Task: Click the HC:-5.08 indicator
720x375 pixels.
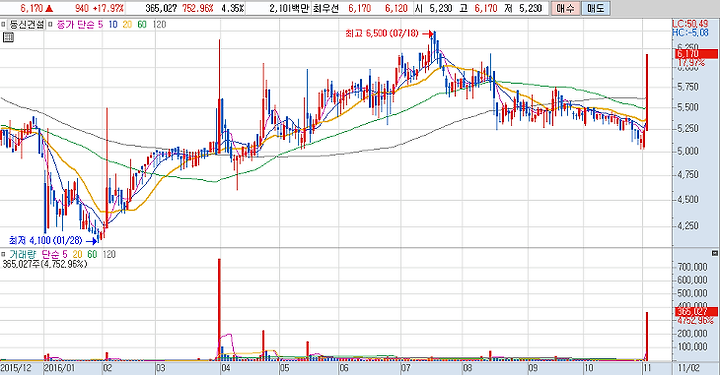Action: click(x=690, y=33)
